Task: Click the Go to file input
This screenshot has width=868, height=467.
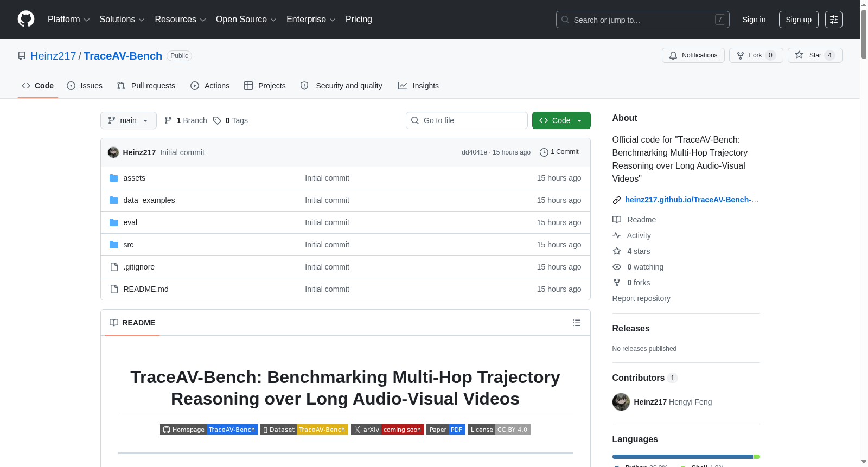Action: [x=467, y=120]
